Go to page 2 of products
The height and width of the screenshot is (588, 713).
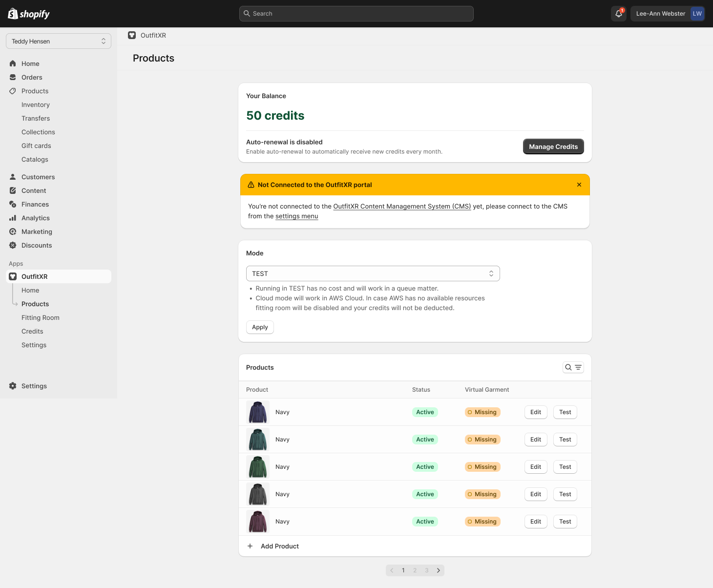pos(415,570)
